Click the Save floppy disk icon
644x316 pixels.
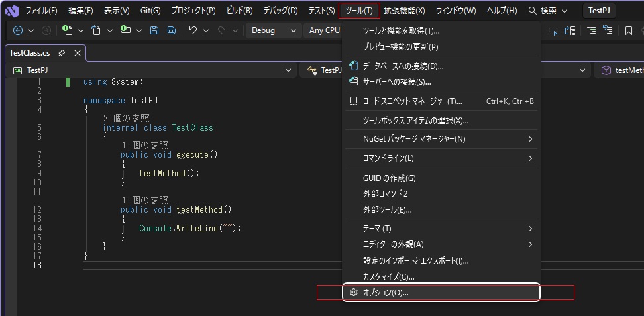click(154, 30)
